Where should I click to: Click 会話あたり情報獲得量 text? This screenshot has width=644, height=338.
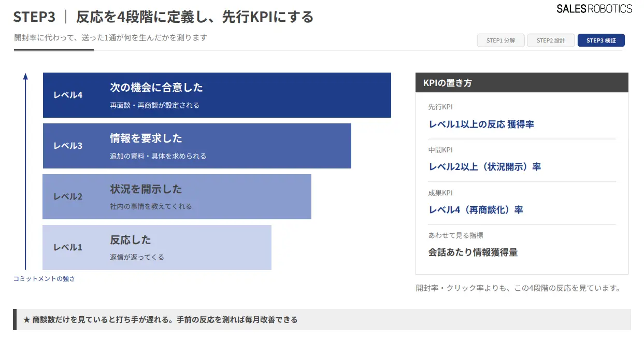[x=473, y=252]
